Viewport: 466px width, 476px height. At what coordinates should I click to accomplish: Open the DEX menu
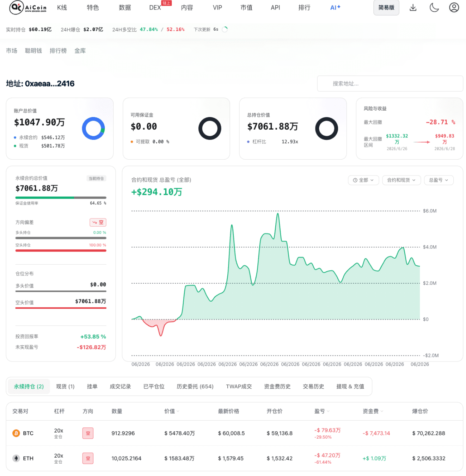click(x=155, y=7)
